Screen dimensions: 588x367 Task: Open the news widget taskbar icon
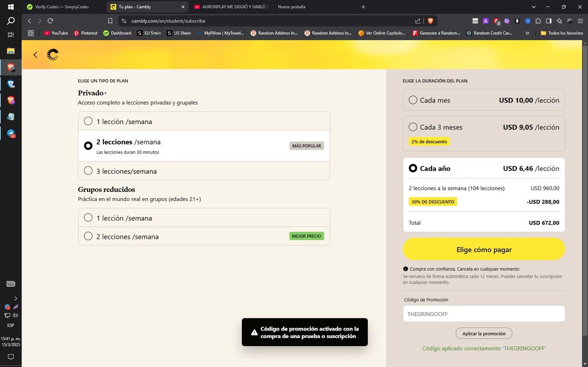11,284
